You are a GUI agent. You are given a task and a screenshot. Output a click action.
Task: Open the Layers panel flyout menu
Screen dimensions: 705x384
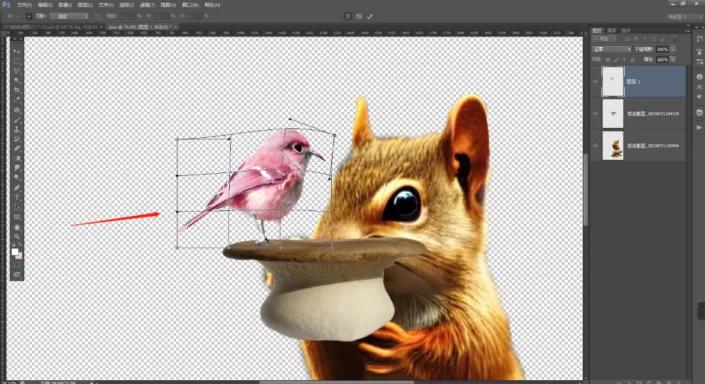tap(687, 31)
